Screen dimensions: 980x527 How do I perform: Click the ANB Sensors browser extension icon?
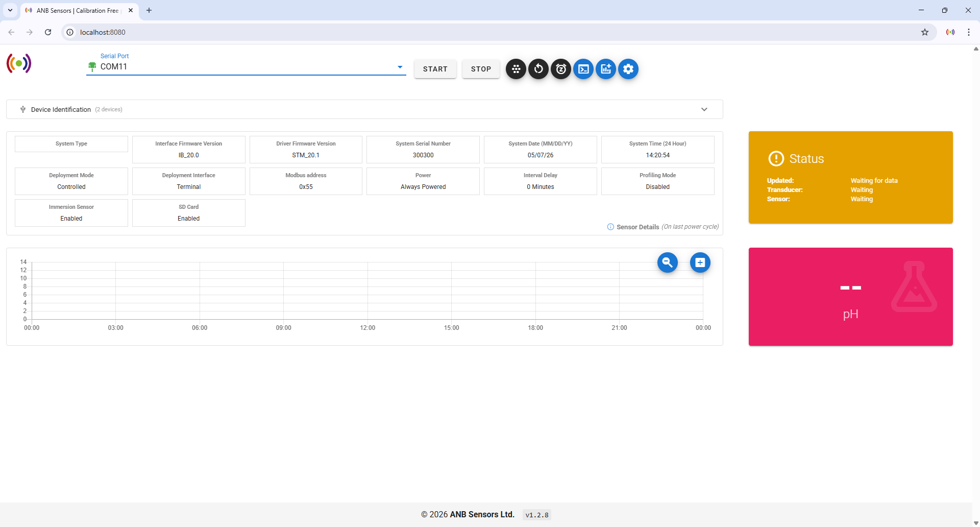[950, 32]
